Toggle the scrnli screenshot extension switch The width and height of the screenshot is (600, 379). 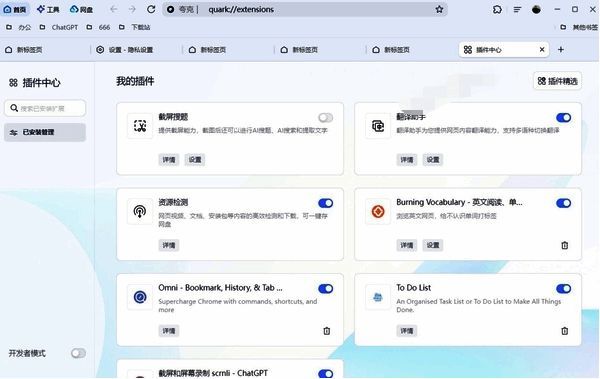pos(325,374)
